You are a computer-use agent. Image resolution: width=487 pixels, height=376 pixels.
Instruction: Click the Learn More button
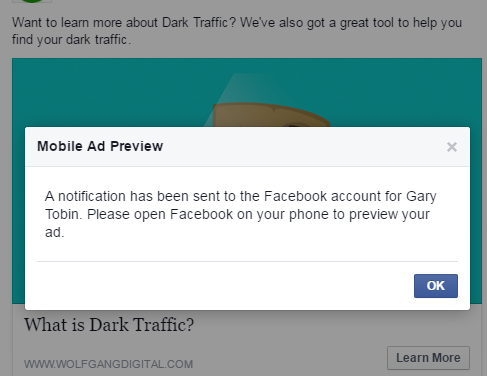tap(428, 358)
